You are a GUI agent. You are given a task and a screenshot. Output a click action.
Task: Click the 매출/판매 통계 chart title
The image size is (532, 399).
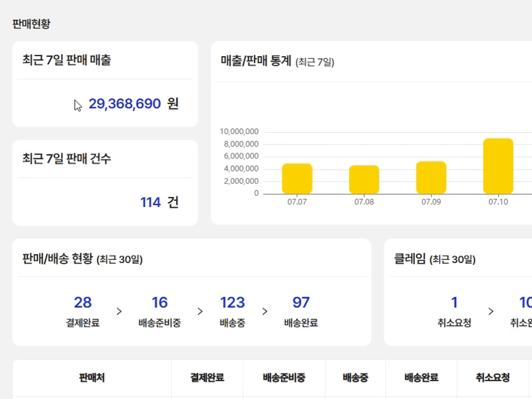pyautogui.click(x=256, y=61)
